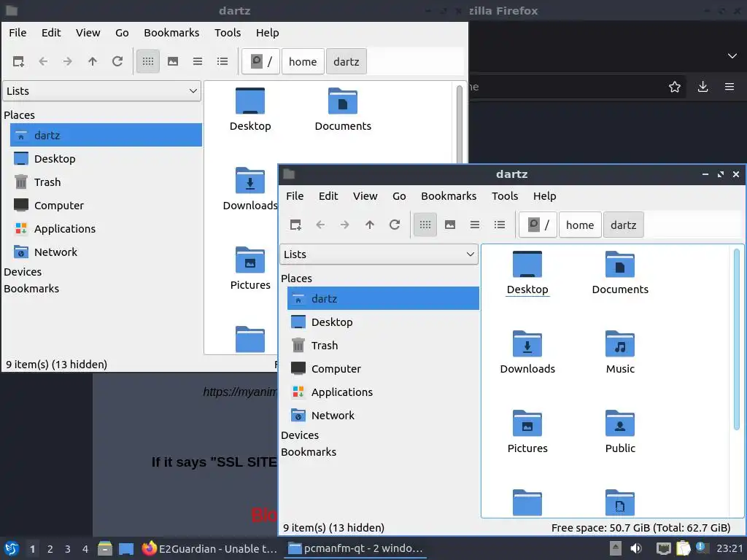747x560 pixels.
Task: Click 'dartz' path button in front window
Action: tap(624, 225)
